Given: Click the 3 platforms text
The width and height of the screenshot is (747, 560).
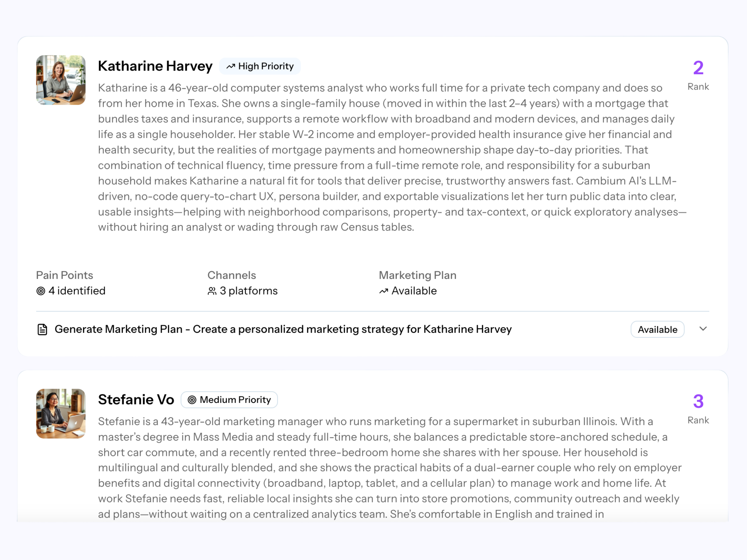Looking at the screenshot, I should point(249,291).
